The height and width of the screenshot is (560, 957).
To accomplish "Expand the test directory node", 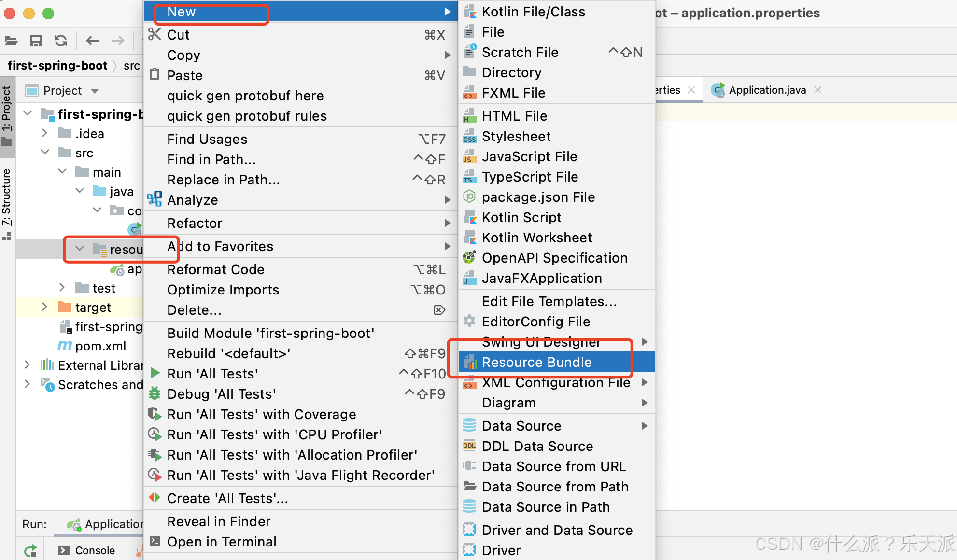I will (62, 288).
